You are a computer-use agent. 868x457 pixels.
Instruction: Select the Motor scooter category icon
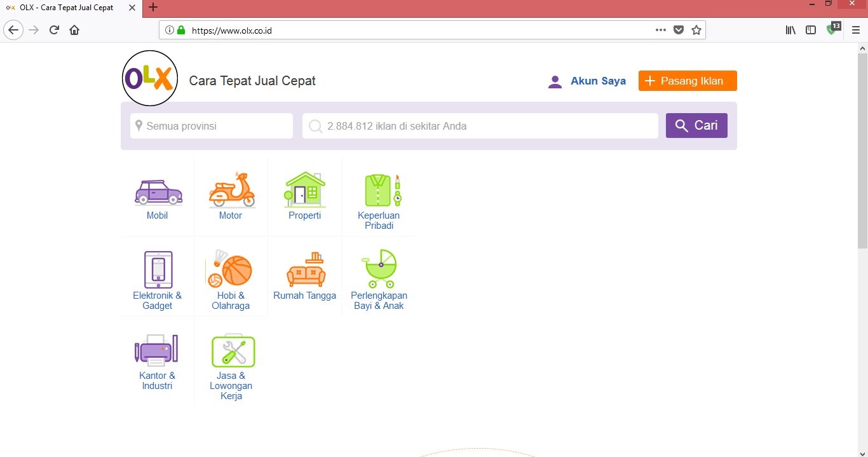pyautogui.click(x=231, y=191)
